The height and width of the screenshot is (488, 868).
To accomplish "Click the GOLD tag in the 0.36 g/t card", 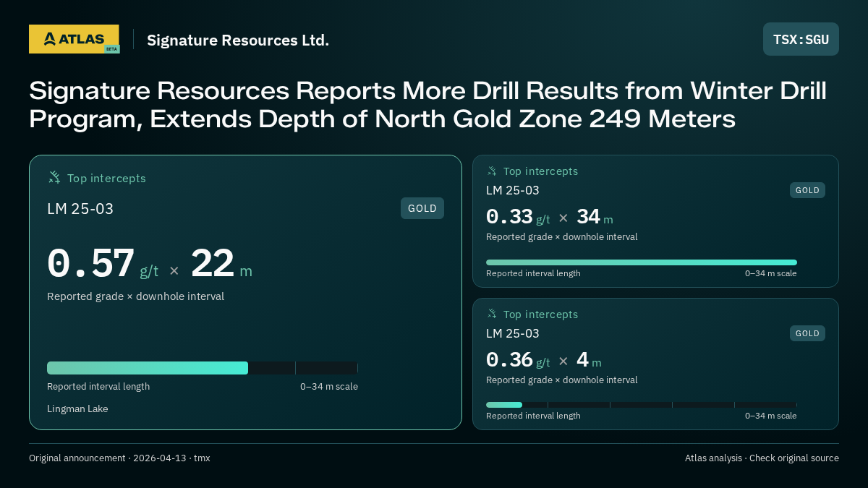I will [807, 333].
